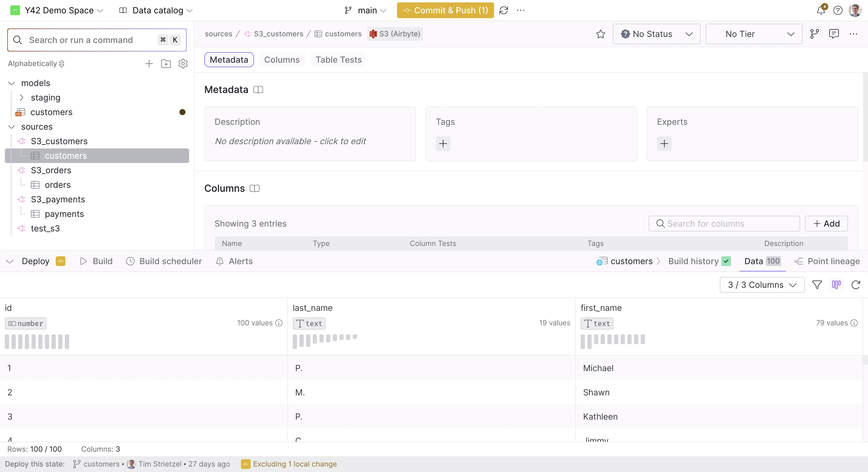The image size is (868, 472).
Task: Click the sources breadcrumb link
Action: [x=218, y=34]
